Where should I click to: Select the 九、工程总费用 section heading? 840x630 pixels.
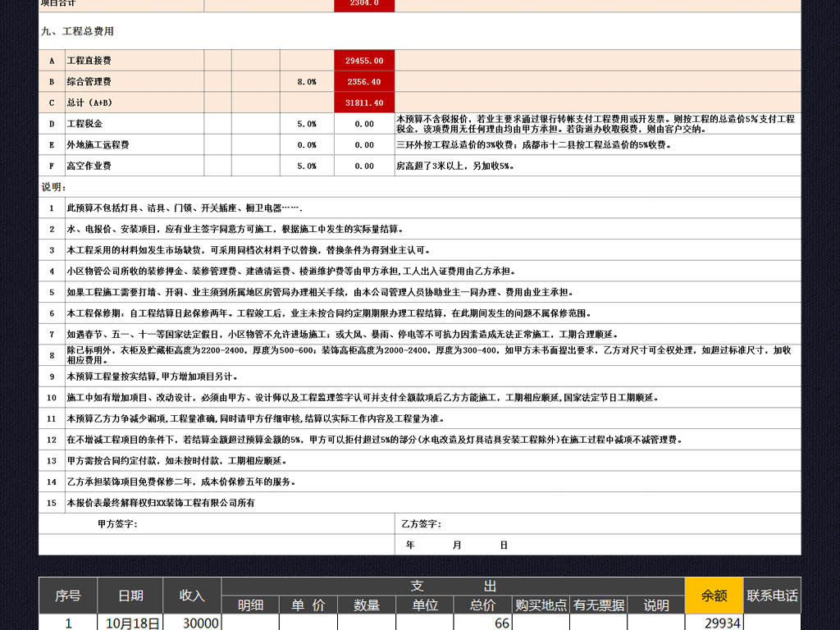click(x=78, y=31)
